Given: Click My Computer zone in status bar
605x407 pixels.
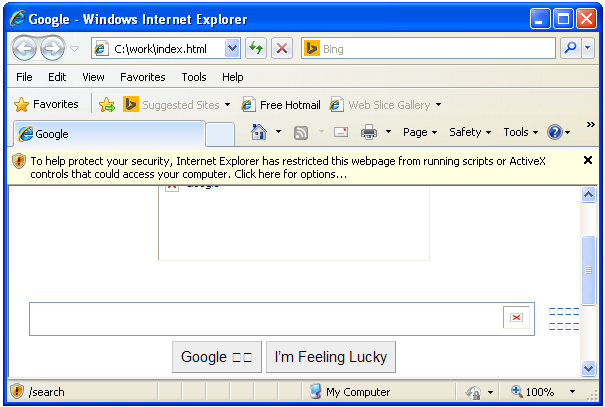Looking at the screenshot, I should point(350,392).
